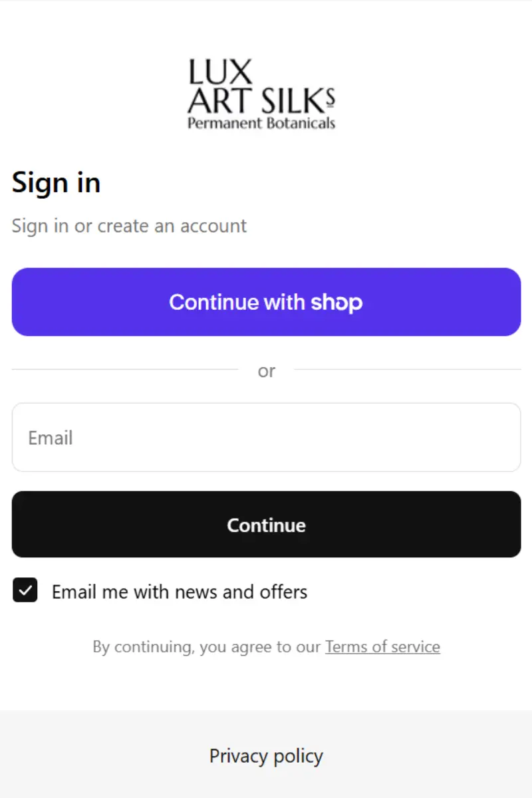
Task: Click the "Sign in or create an account" subtitle
Action: coord(129,226)
